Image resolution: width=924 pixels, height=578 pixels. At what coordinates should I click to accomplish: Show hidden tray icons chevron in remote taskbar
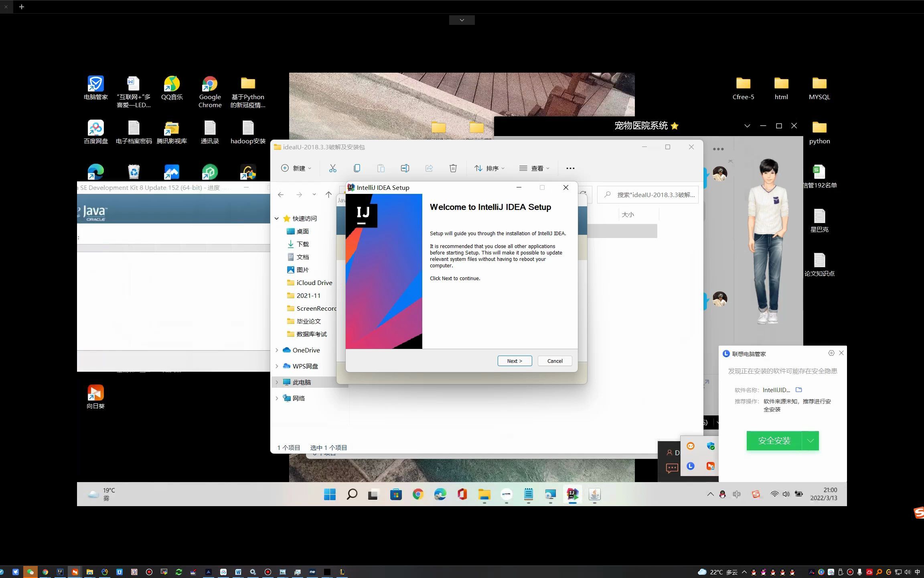pos(710,494)
